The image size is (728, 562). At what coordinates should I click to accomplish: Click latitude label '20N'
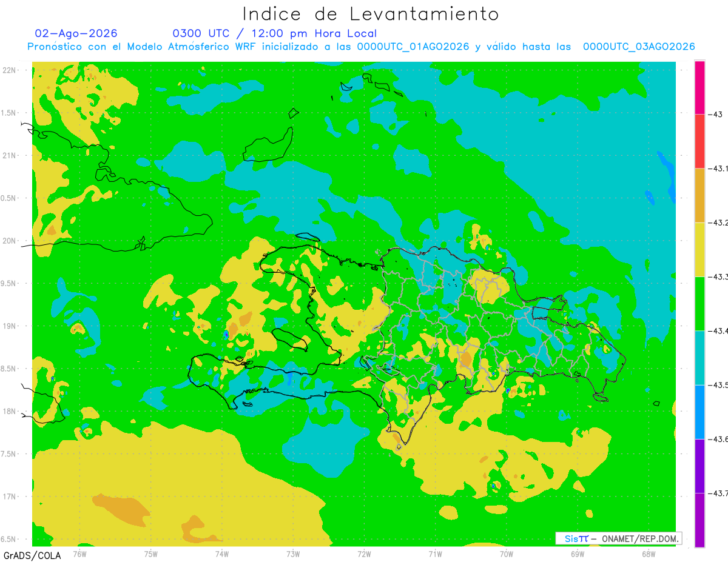pos(10,241)
